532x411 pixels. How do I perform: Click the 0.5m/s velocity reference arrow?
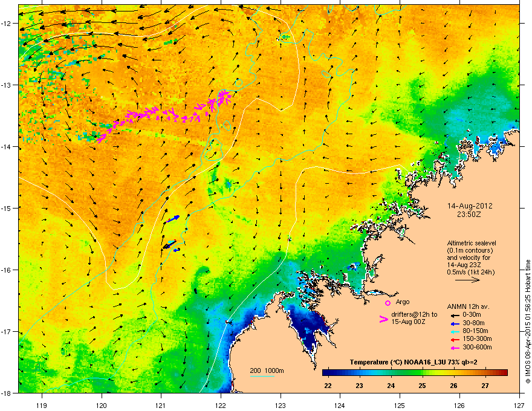click(467, 280)
